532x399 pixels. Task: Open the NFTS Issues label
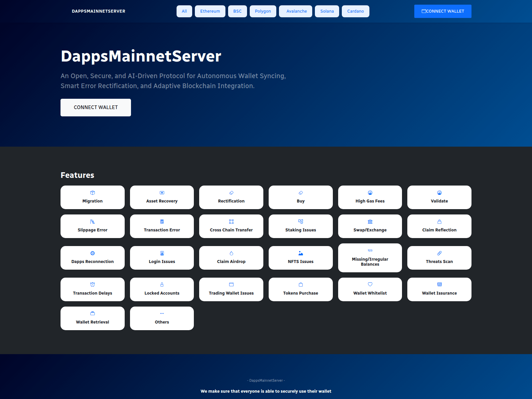click(x=301, y=262)
